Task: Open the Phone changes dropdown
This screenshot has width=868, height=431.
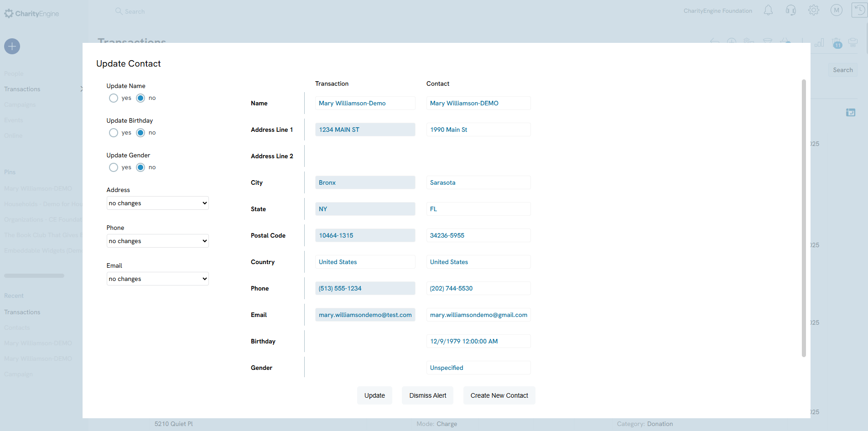Action: pyautogui.click(x=158, y=241)
